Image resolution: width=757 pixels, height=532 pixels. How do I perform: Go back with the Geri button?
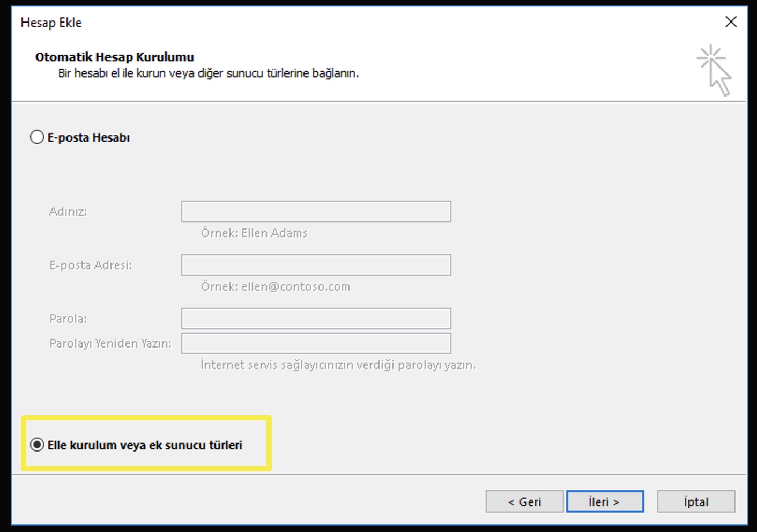[x=524, y=501]
